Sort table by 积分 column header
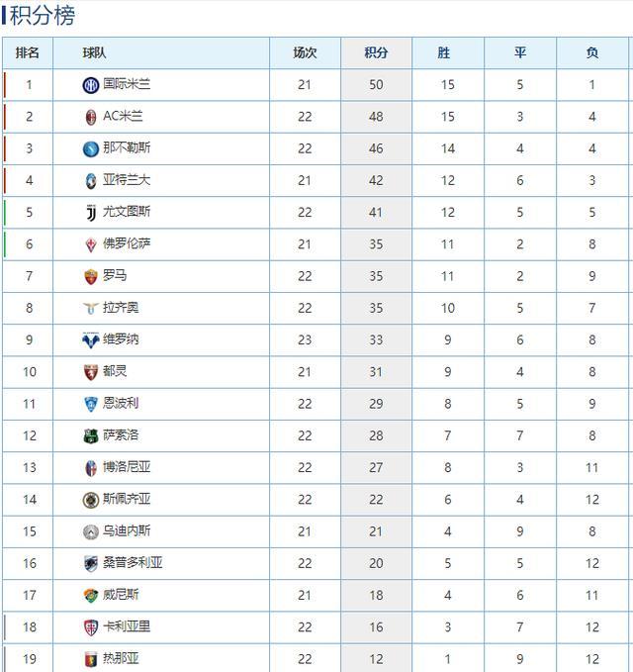The width and height of the screenshot is (633, 672). (x=376, y=52)
